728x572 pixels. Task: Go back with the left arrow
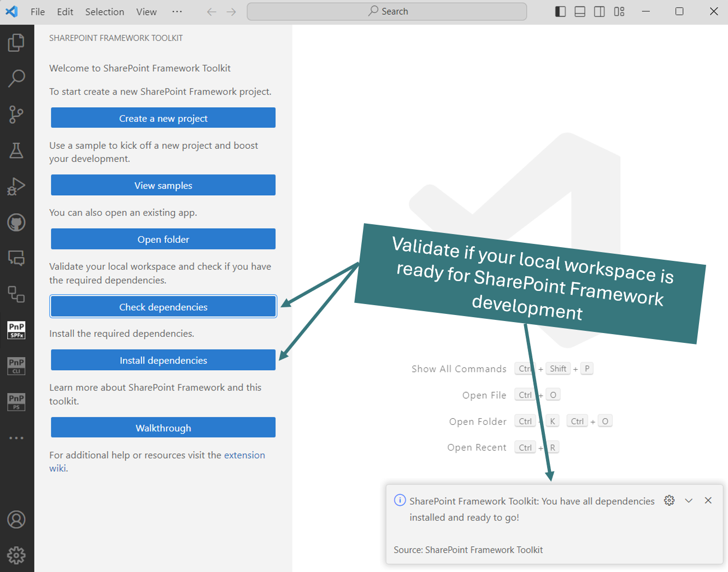click(212, 11)
